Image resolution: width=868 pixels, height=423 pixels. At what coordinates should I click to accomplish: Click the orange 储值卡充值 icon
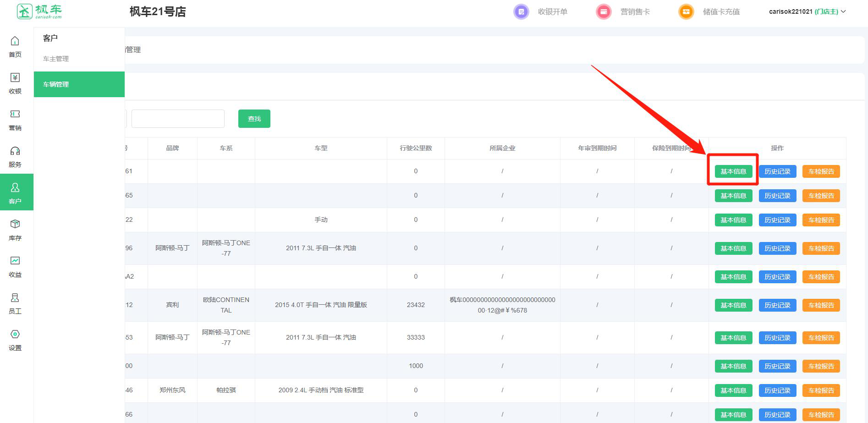pyautogui.click(x=686, y=12)
